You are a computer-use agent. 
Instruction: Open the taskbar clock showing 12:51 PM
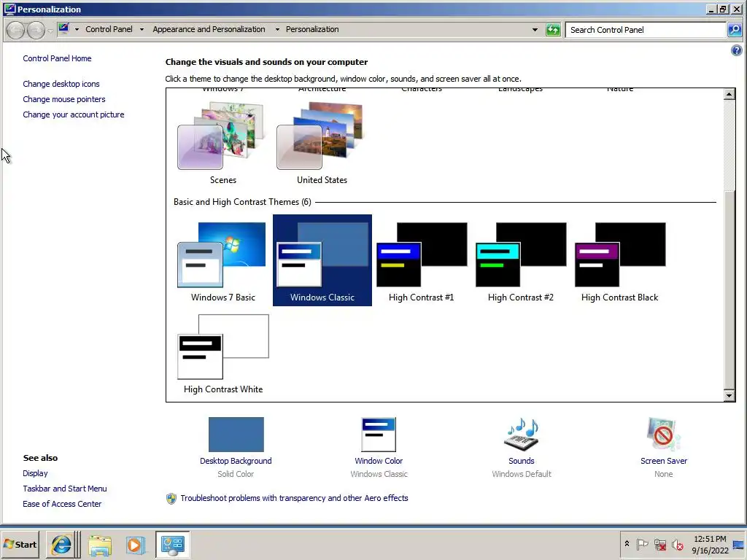click(x=710, y=544)
